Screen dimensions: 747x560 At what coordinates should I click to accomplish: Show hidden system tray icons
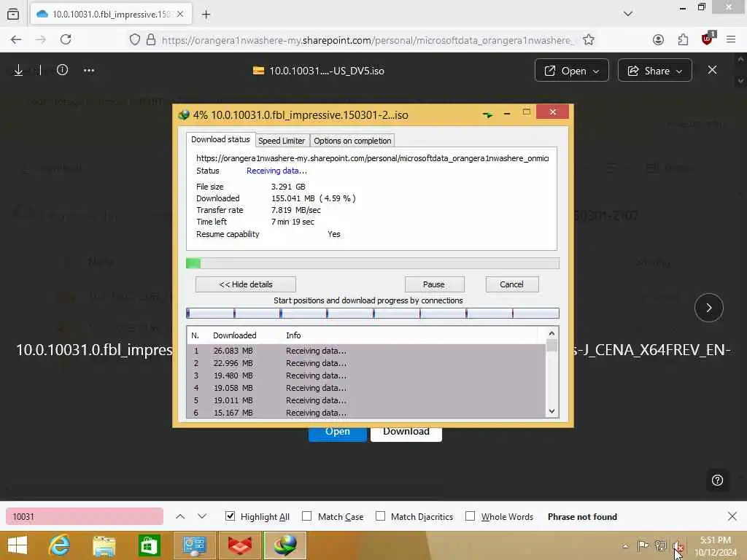(625, 545)
